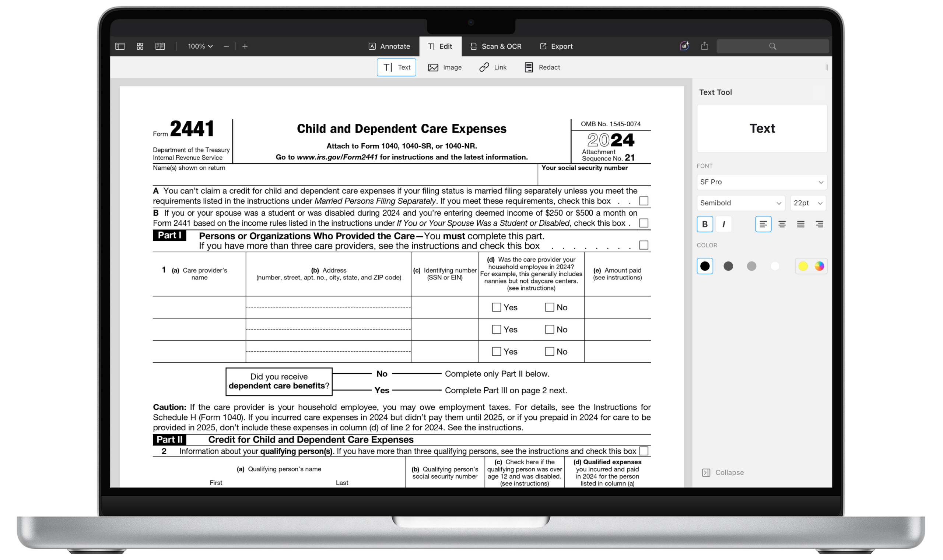Click the www.irs.gov/Form2441 link text
Image resolution: width=943 pixels, height=560 pixels.
coord(337,157)
